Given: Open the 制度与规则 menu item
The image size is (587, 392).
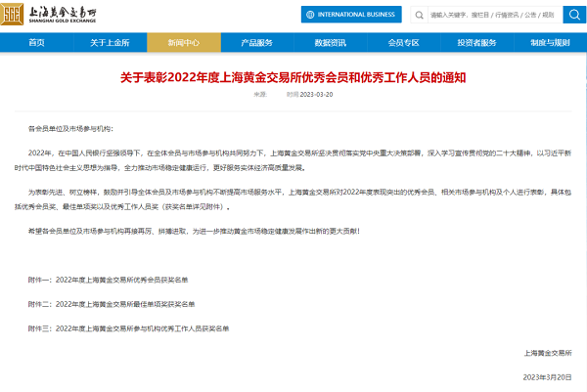Looking at the screenshot, I should [550, 43].
